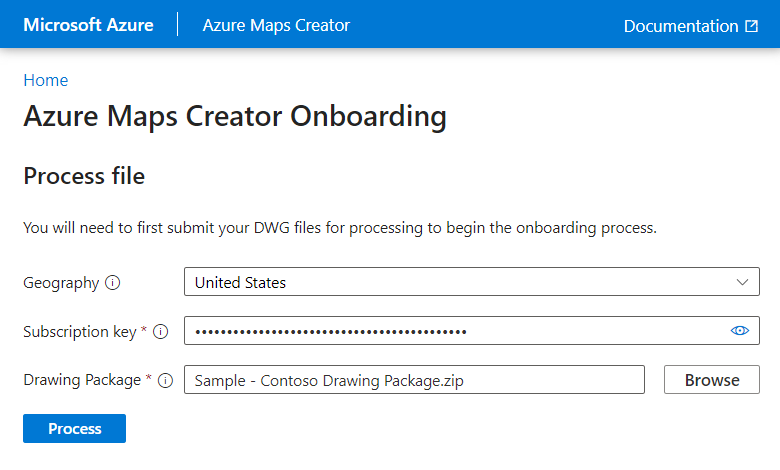Screen dimensions: 780x470
Task: Click the Geography info icon
Action: pyautogui.click(x=113, y=283)
